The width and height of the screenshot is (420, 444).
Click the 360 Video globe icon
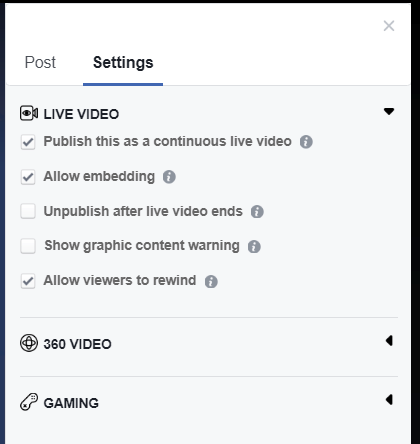(x=29, y=343)
